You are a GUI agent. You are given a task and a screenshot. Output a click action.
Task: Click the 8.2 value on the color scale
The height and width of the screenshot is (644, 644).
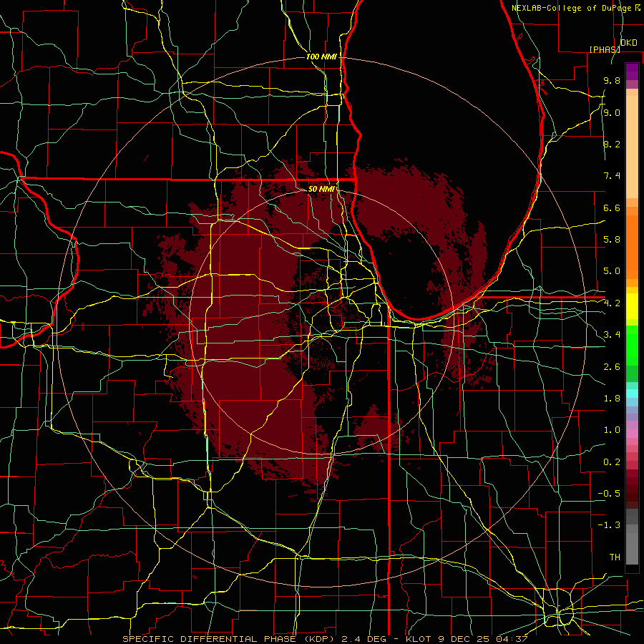(x=612, y=144)
